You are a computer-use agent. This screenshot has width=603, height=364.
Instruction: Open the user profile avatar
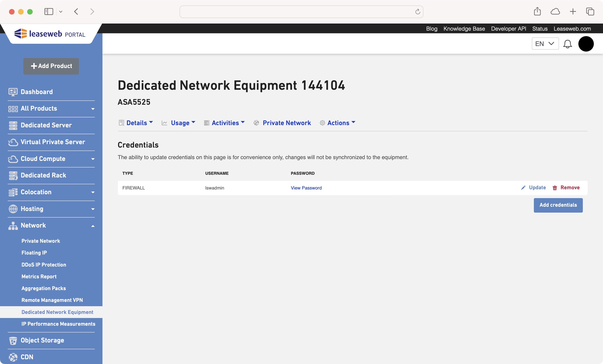point(586,44)
